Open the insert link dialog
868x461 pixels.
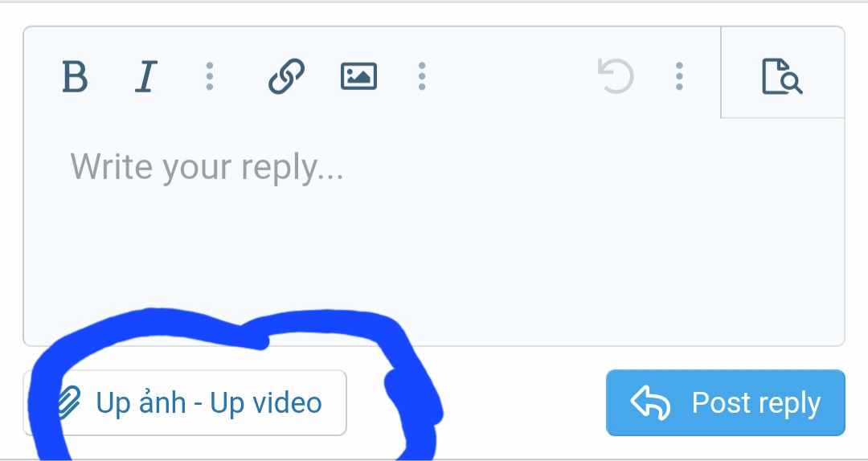(x=286, y=75)
